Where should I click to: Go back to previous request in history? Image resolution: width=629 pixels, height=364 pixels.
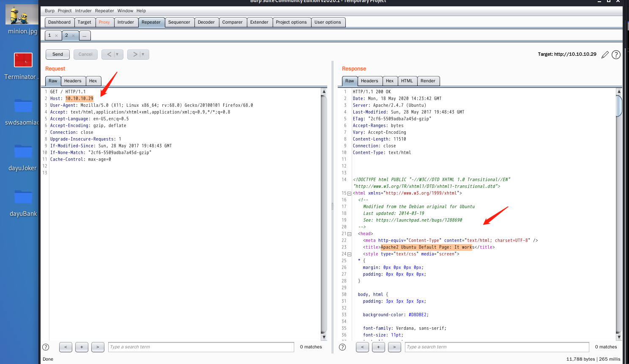coord(109,54)
